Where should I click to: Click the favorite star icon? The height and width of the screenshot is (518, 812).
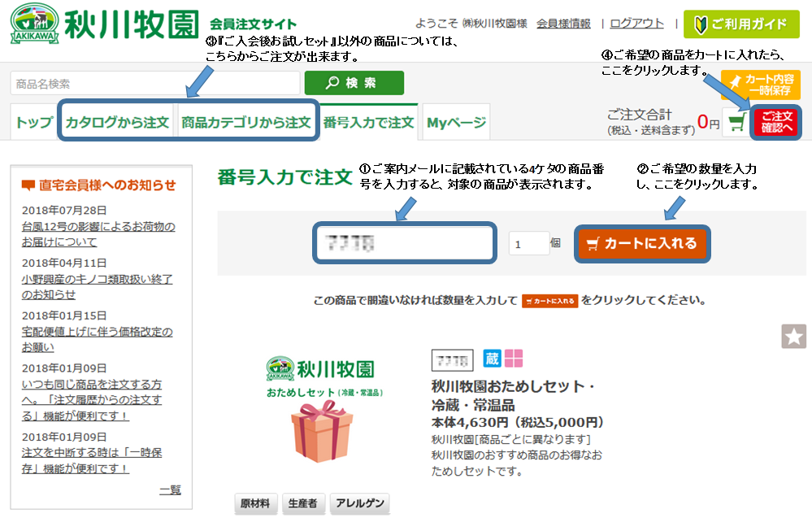click(793, 337)
